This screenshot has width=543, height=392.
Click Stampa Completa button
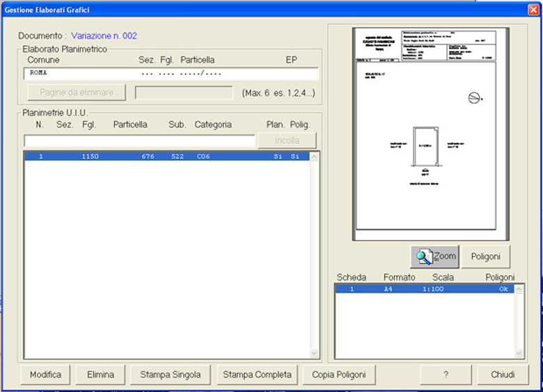[x=257, y=375]
